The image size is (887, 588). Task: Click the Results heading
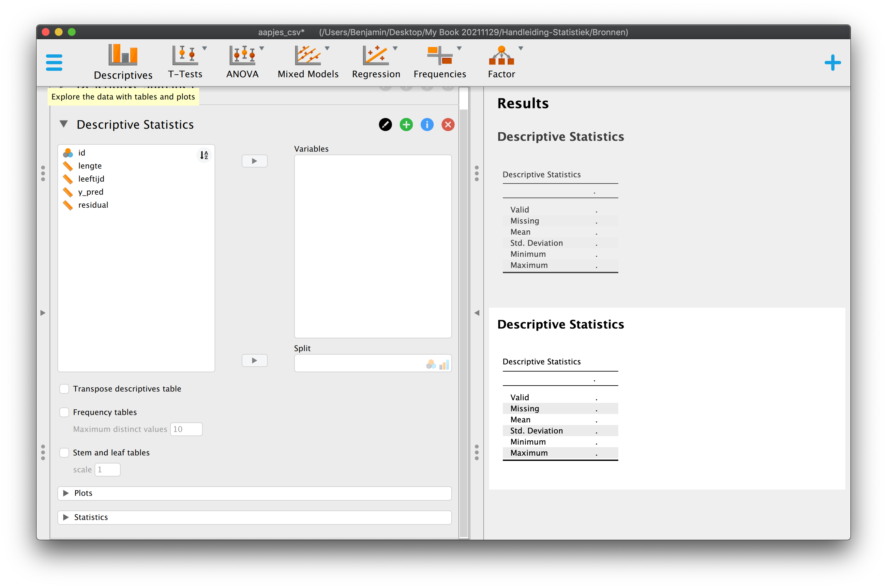click(523, 103)
